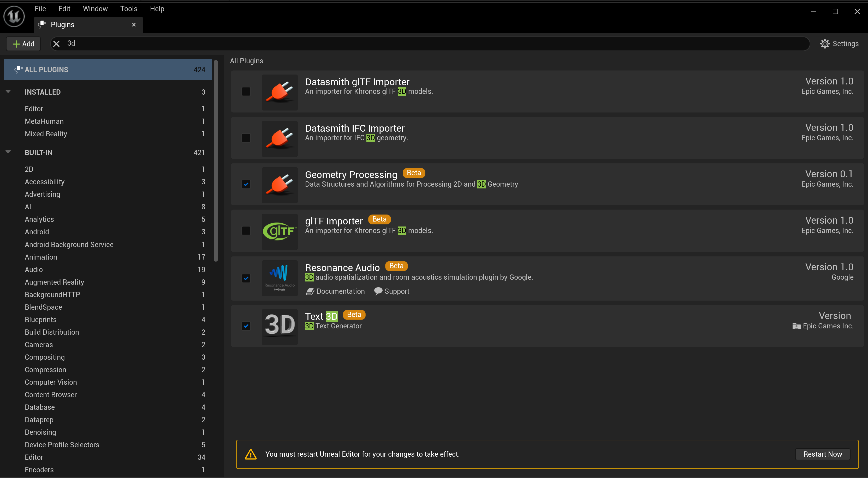Uncheck the Resonance Audio plugin
The width and height of the screenshot is (868, 478).
click(246, 278)
